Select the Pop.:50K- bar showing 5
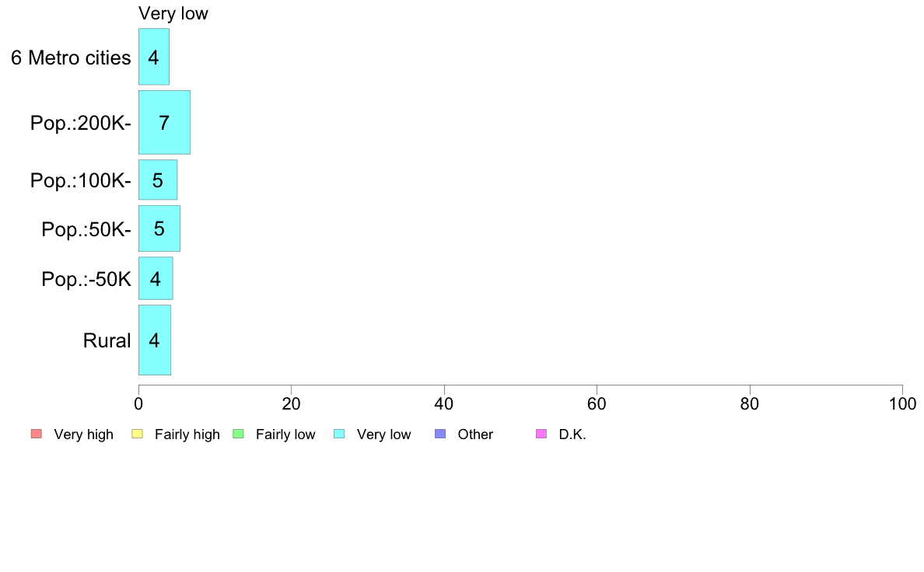 (159, 228)
